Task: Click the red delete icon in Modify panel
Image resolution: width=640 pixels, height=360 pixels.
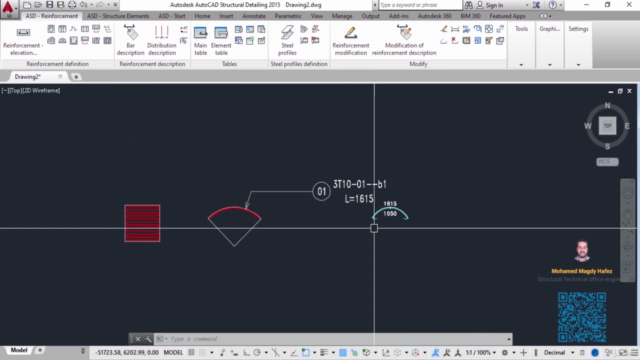Action: (454, 40)
